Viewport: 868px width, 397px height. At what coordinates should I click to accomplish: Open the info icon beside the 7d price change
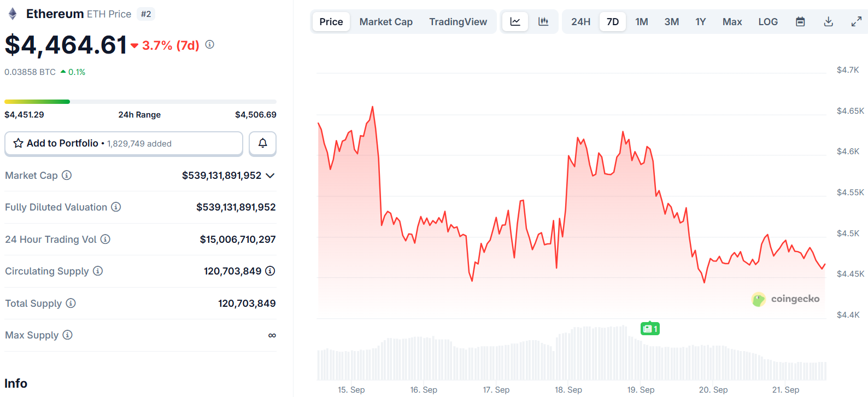pyautogui.click(x=210, y=44)
